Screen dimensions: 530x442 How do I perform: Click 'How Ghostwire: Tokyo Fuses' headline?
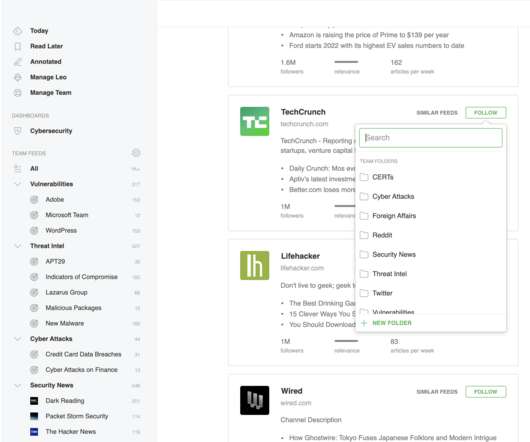[x=393, y=438]
